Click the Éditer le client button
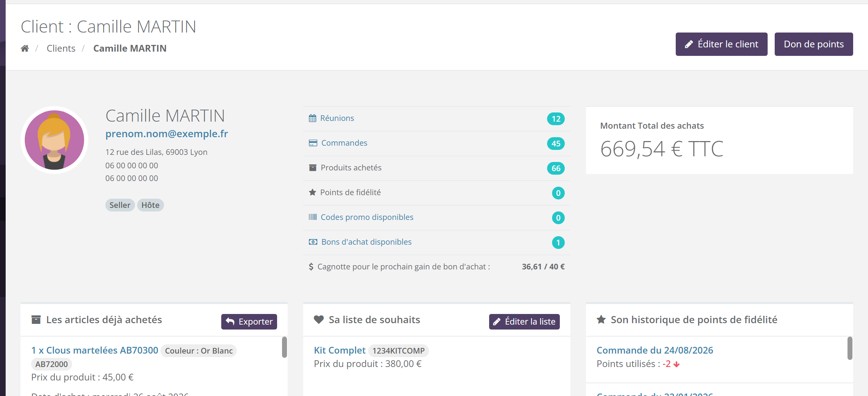The width and height of the screenshot is (868, 396). coord(721,44)
